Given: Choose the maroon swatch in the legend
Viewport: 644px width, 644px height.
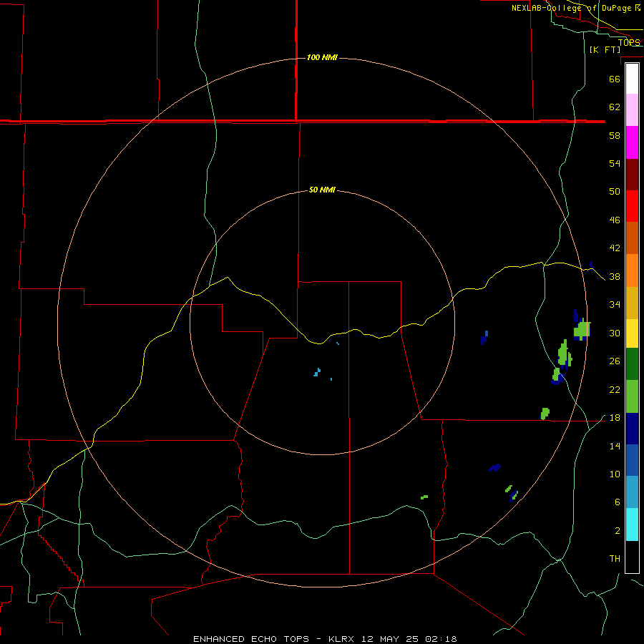Looking at the screenshot, I should [x=632, y=174].
